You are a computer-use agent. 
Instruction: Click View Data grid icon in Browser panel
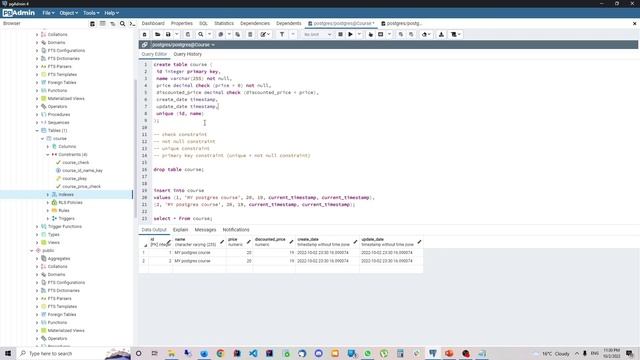click(x=102, y=24)
